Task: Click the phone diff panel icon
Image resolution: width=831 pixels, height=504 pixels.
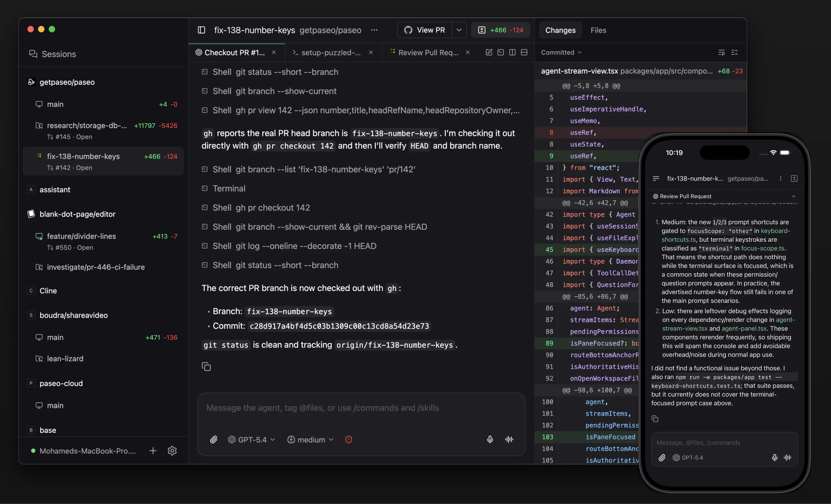Action: (x=794, y=178)
